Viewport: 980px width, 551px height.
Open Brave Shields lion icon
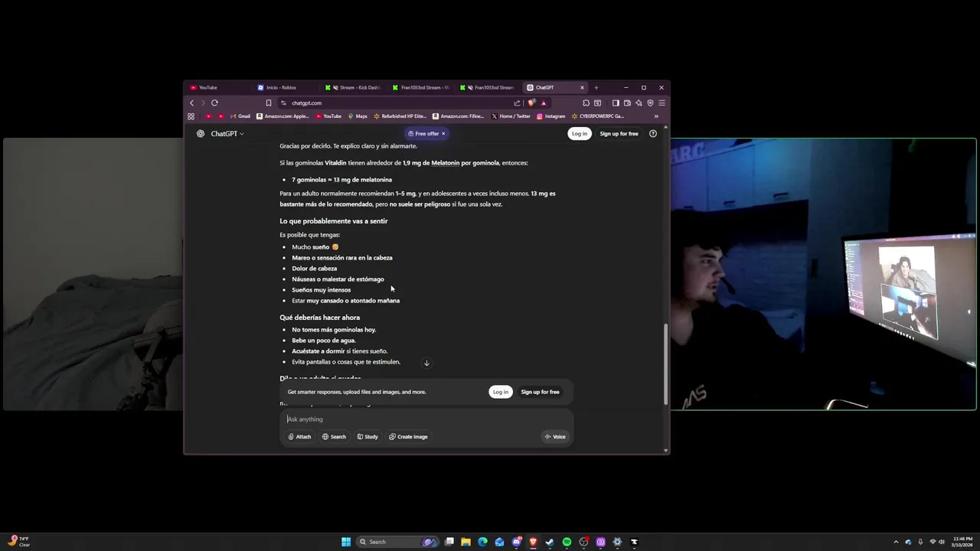point(531,103)
